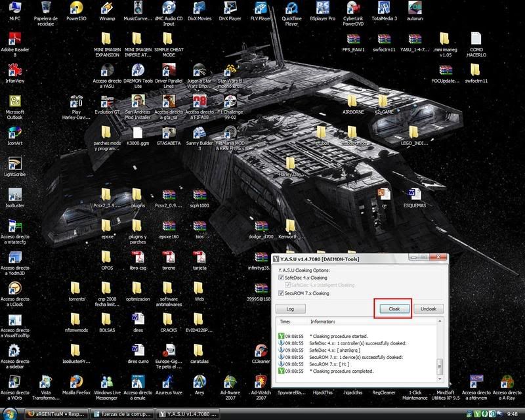525x420 pixels.
Task: Launch PowerISO from desktop
Action: click(x=76, y=11)
